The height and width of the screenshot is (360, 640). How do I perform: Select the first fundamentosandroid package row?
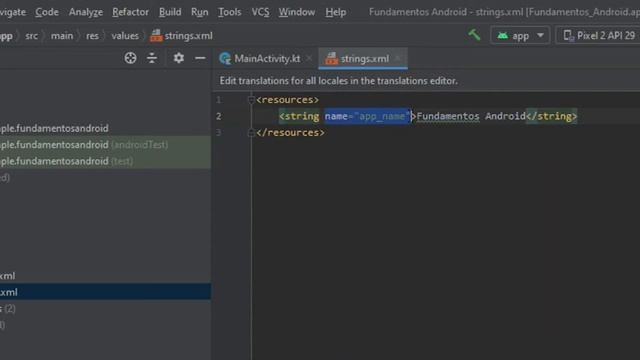tap(105, 128)
